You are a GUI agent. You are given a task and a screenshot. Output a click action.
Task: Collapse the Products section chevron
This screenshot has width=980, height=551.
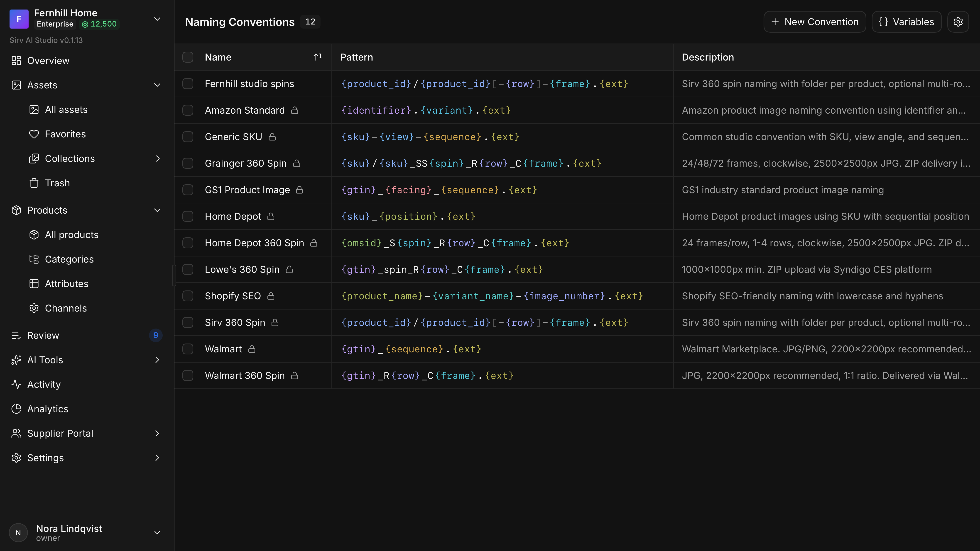point(157,210)
